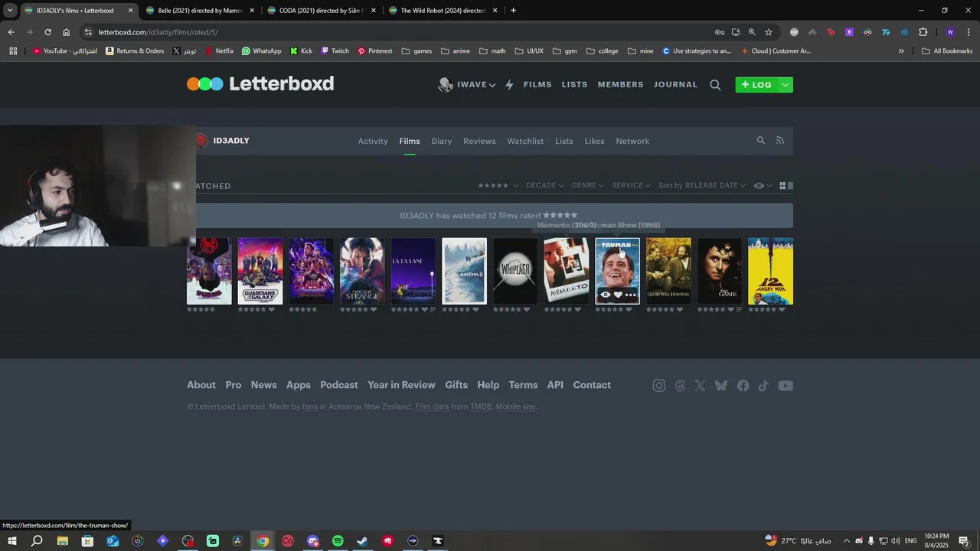
Task: Switch to The Wild Robot (2024) tab
Action: (443, 11)
